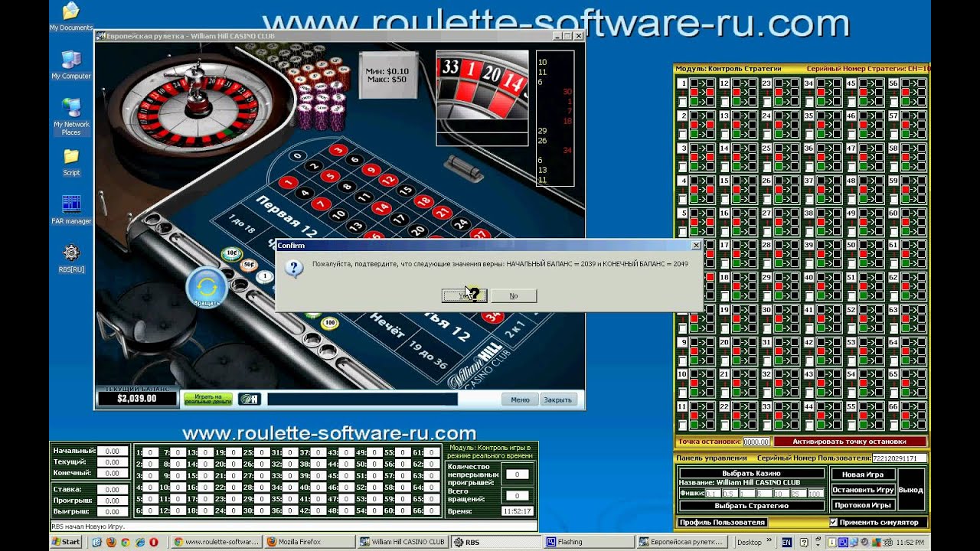Open the Start menu

(66, 542)
